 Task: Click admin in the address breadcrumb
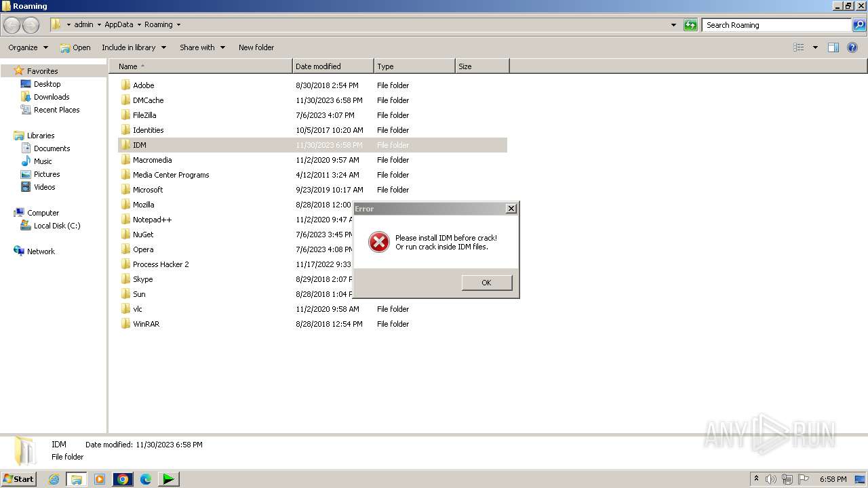[x=83, y=24]
